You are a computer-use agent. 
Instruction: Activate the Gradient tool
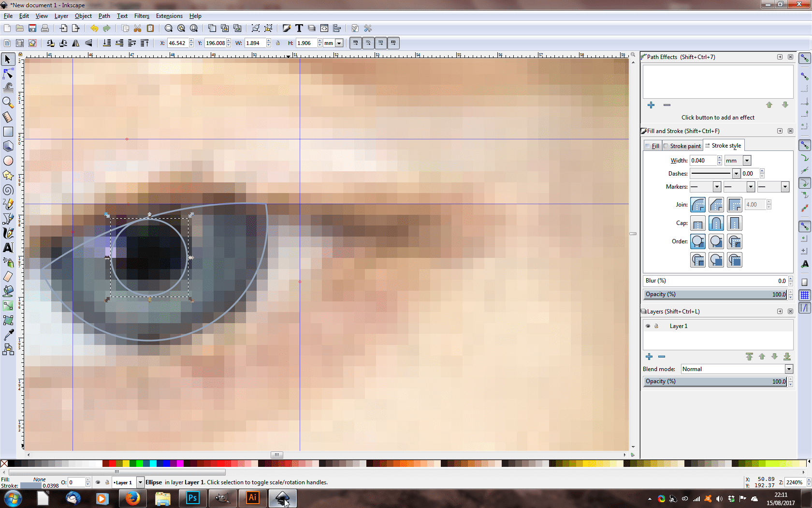pyautogui.click(x=8, y=306)
